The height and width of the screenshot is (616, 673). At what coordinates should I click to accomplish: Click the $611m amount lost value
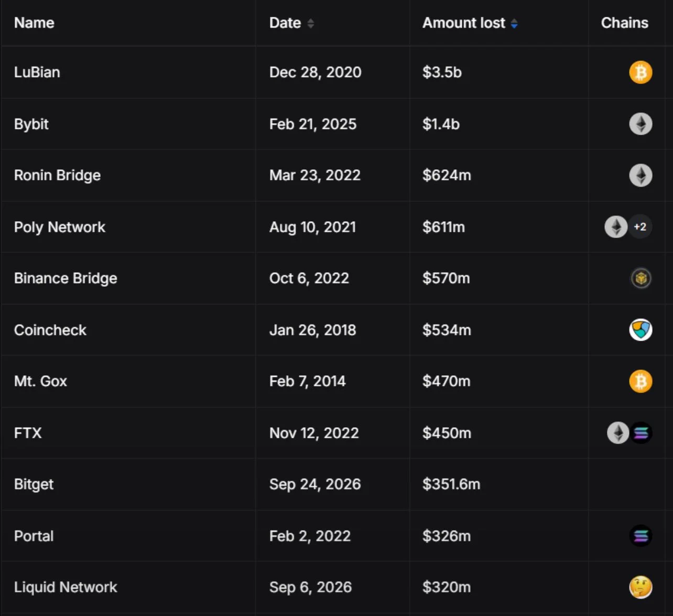click(444, 227)
